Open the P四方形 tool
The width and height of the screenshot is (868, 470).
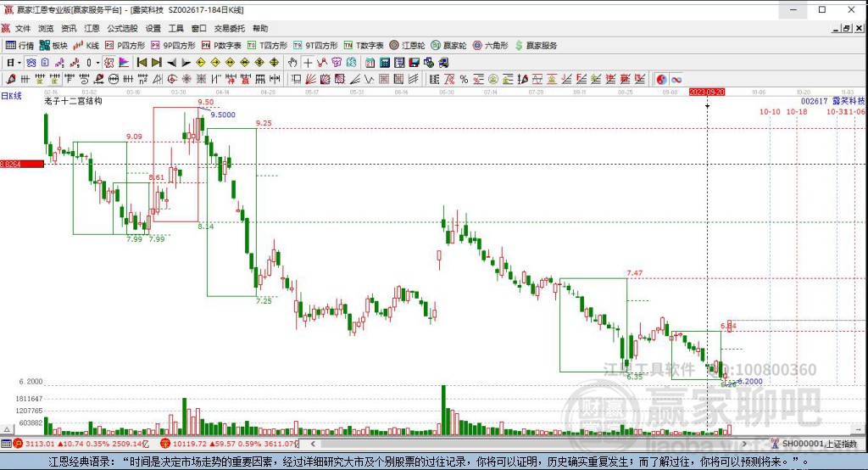125,46
